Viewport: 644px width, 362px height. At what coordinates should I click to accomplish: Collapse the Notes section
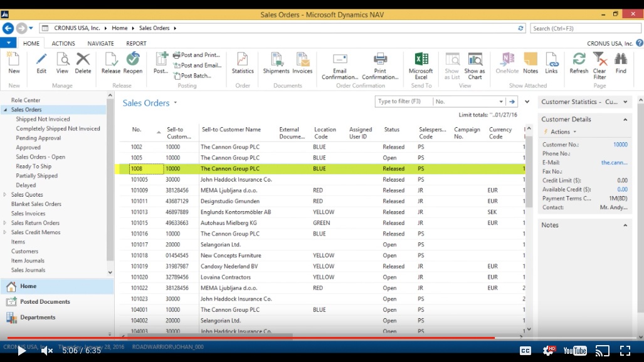(625, 225)
